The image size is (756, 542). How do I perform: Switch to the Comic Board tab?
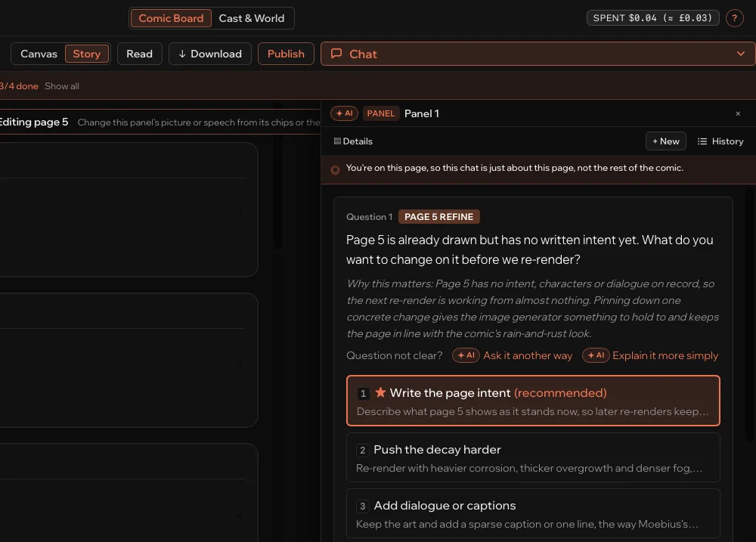tap(171, 18)
